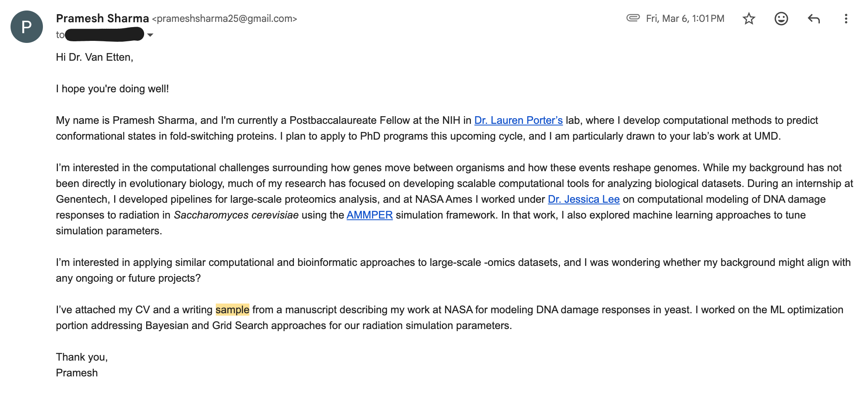The height and width of the screenshot is (395, 868).
Task: Follow the Dr. Jessica Lee hyperlink
Action: (x=583, y=199)
